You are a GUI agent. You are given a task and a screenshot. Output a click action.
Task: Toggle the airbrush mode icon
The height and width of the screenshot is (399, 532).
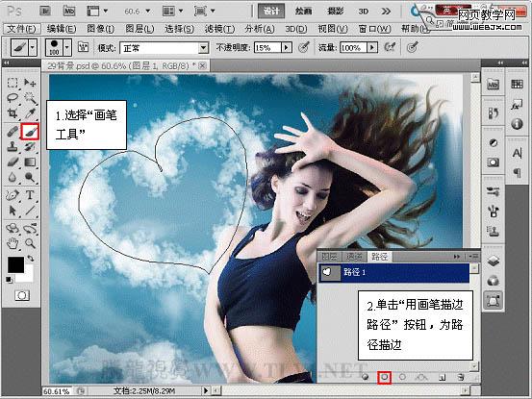[x=390, y=47]
